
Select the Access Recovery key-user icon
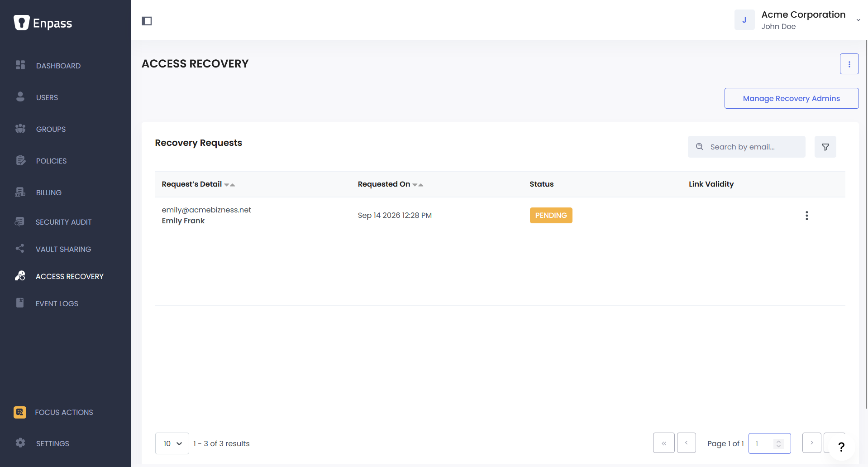[x=20, y=276]
